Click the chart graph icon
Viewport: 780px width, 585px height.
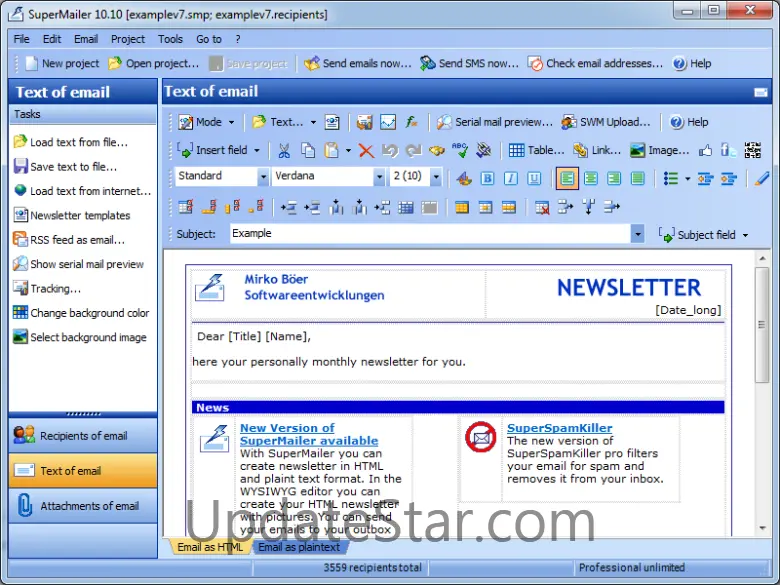(388, 122)
